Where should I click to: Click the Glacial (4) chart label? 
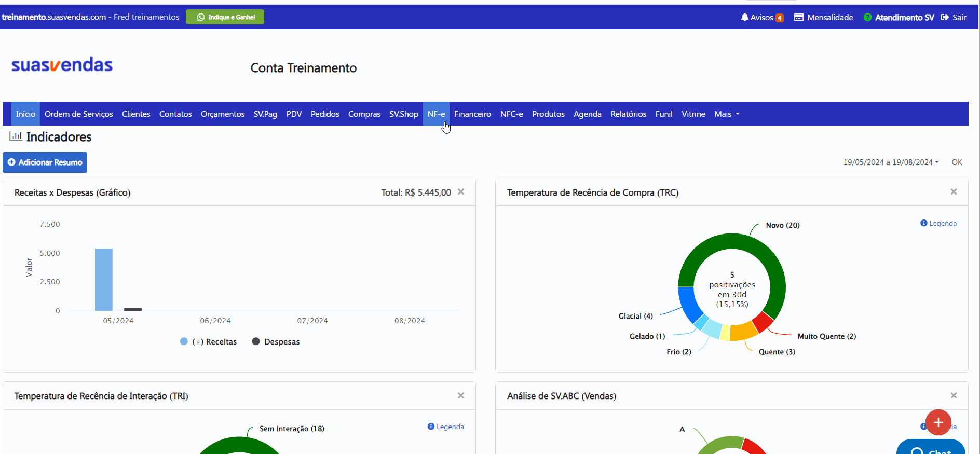636,316
